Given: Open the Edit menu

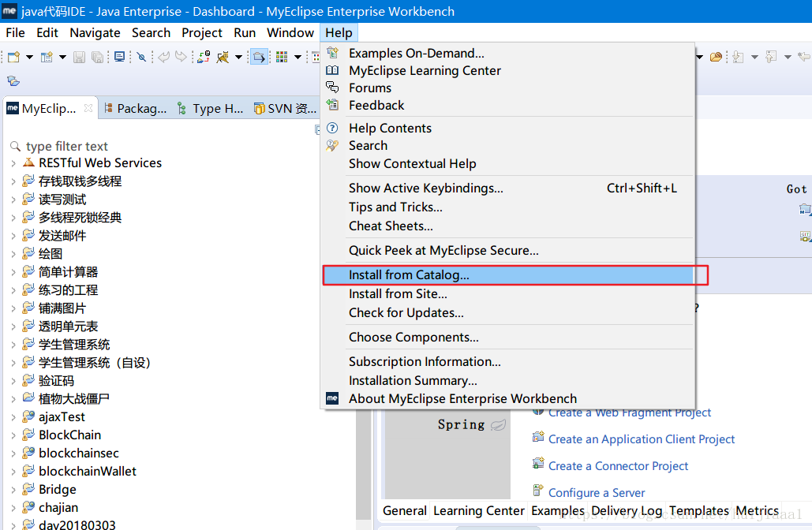Looking at the screenshot, I should pyautogui.click(x=47, y=32).
